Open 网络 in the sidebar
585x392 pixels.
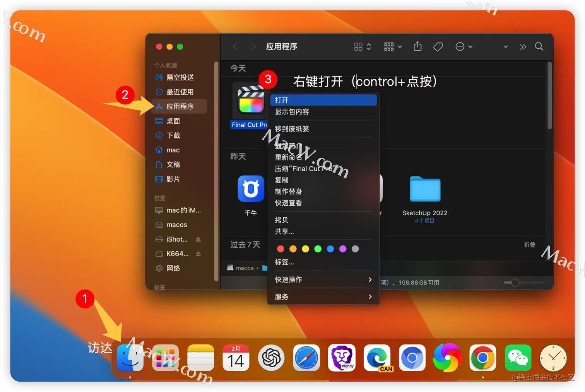pos(179,268)
